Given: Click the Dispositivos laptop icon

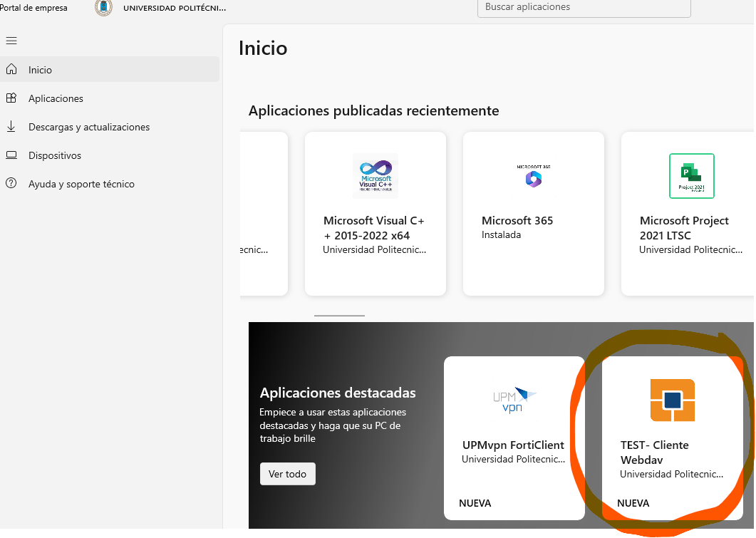Looking at the screenshot, I should [x=11, y=155].
